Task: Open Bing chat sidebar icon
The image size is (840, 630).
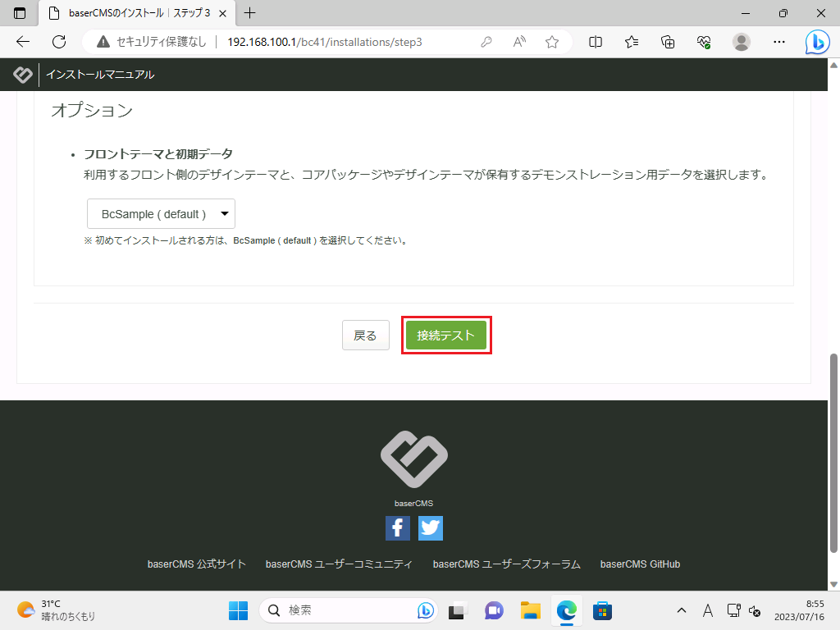Action: (x=817, y=42)
